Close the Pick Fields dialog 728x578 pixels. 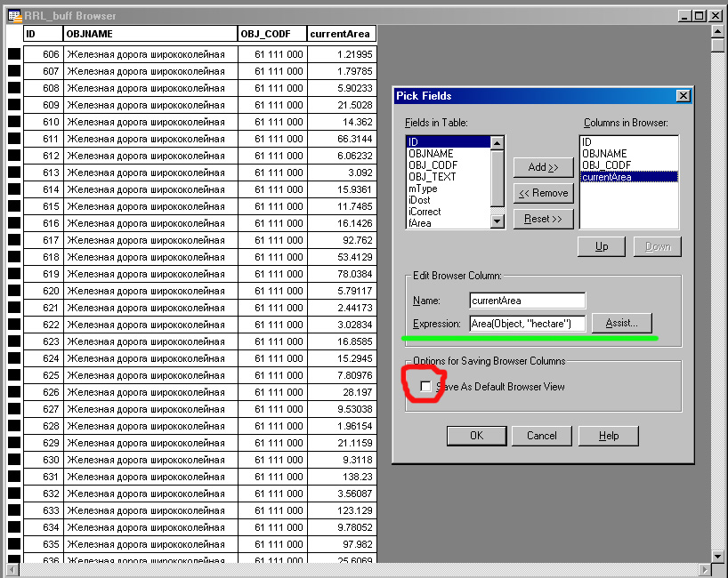pos(683,96)
